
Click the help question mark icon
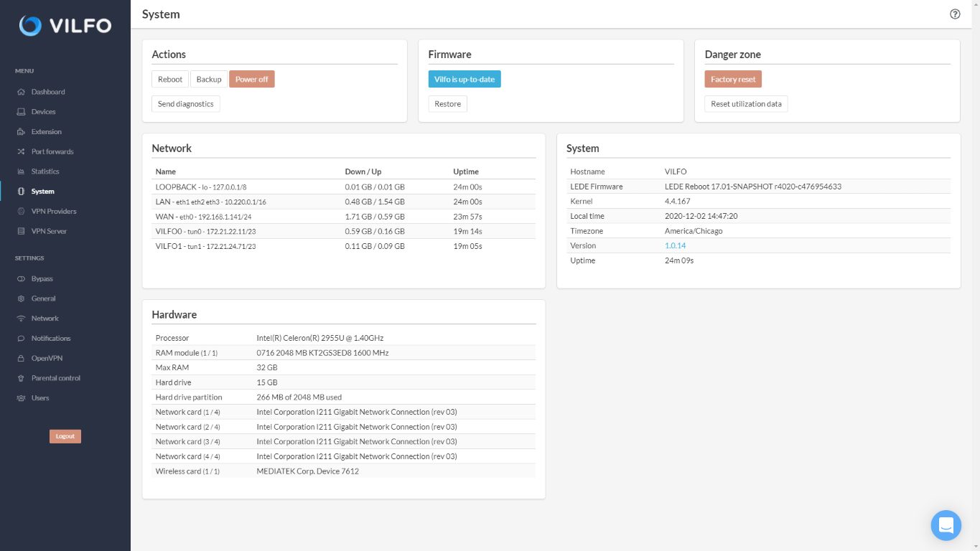[x=955, y=14]
